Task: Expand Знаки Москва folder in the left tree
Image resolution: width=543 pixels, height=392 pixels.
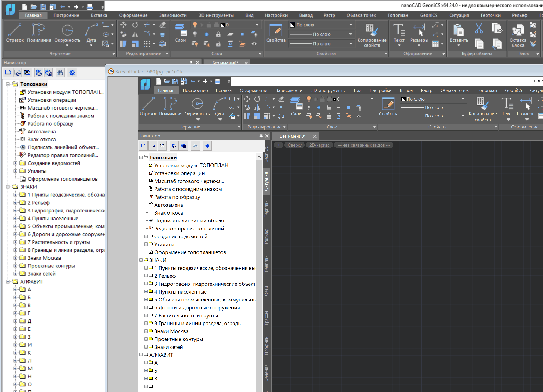Action: coord(15,258)
